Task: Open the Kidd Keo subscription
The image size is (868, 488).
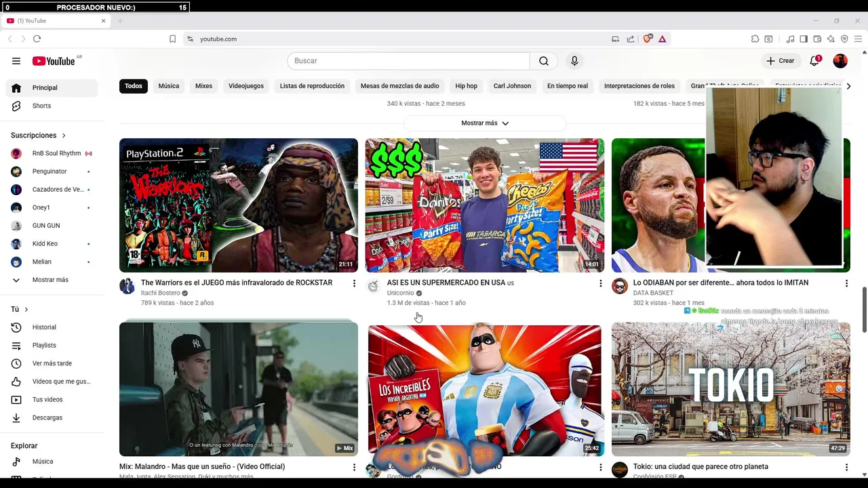Action: tap(52, 244)
